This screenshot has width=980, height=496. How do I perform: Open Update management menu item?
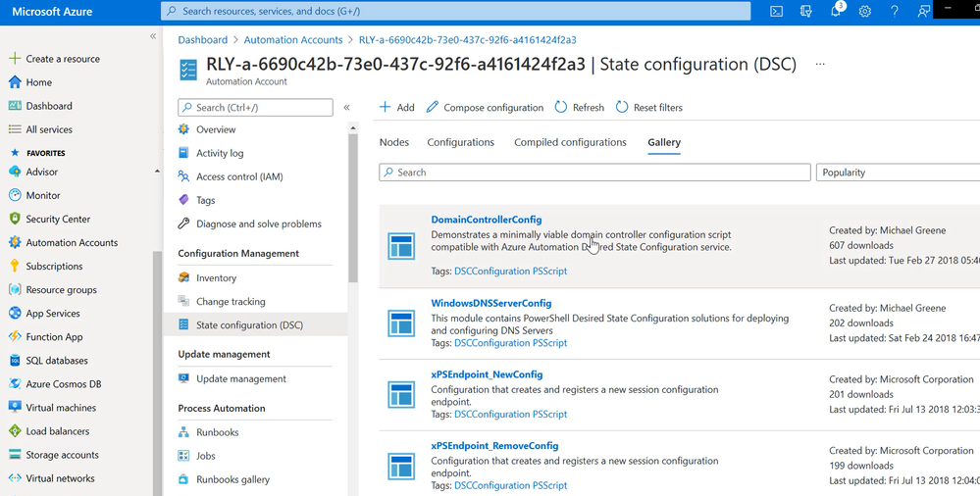pos(232,379)
